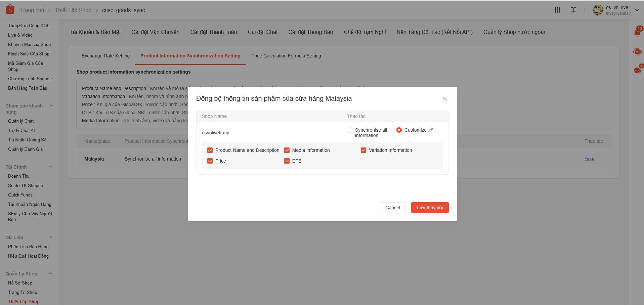Click the os_vn_live profile avatar
This screenshot has height=305, width=644.
click(x=598, y=10)
